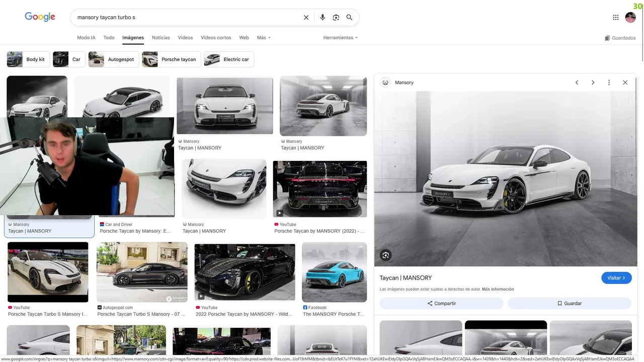
Task: Open Taycan | MANSORY title in preview
Action: [x=406, y=278]
